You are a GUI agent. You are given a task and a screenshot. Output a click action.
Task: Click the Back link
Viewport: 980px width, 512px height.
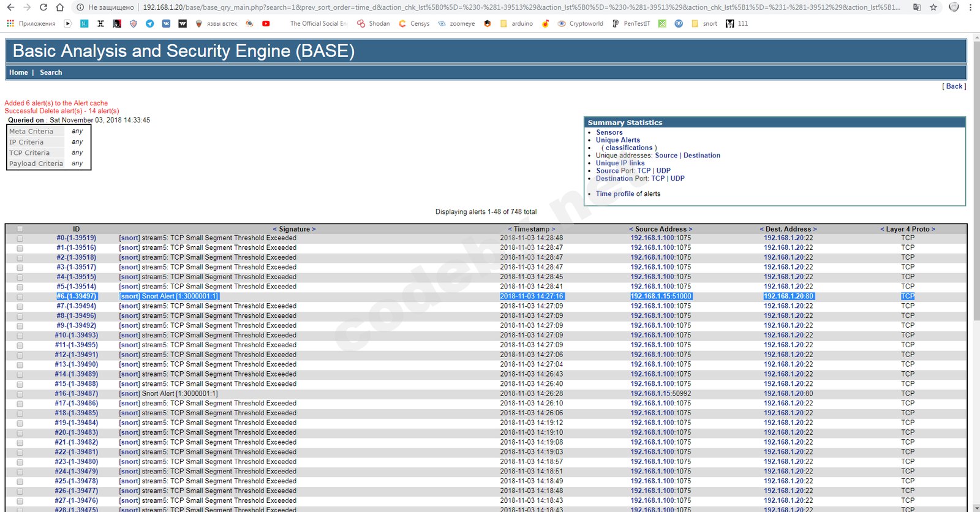954,86
